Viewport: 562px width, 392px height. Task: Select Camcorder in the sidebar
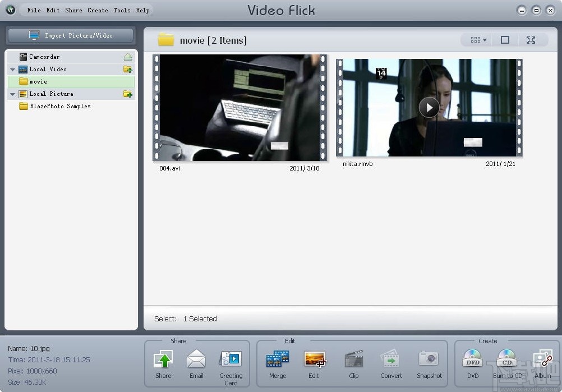coord(71,57)
